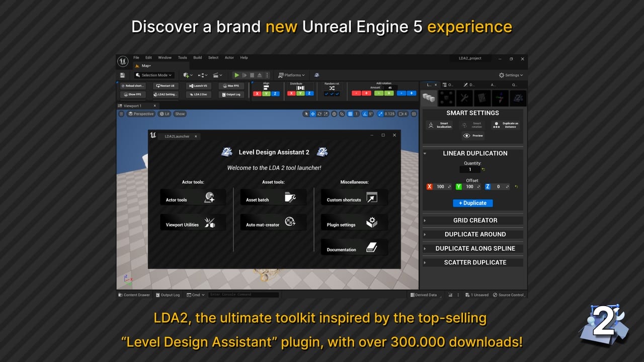Open the Selection Mode dropdown

point(154,75)
